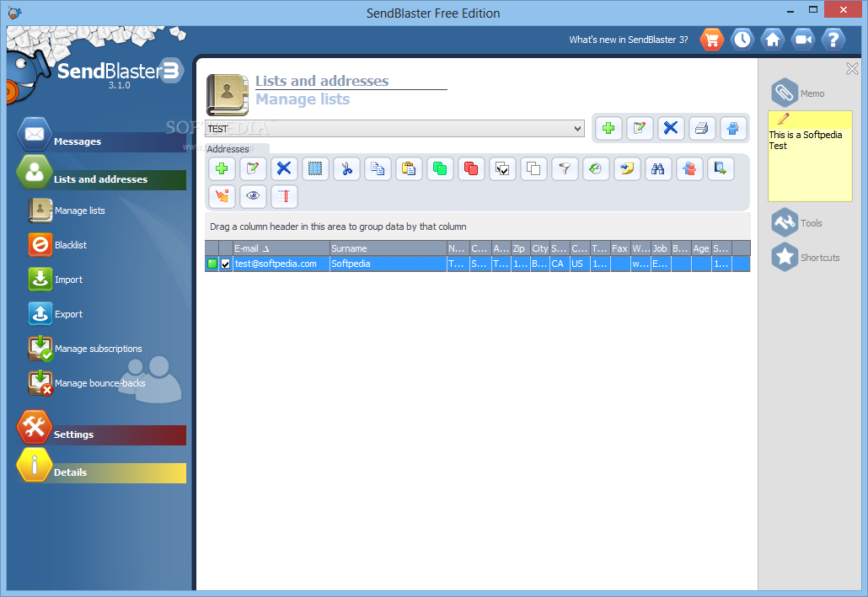Click the select all grid icon

click(x=315, y=168)
